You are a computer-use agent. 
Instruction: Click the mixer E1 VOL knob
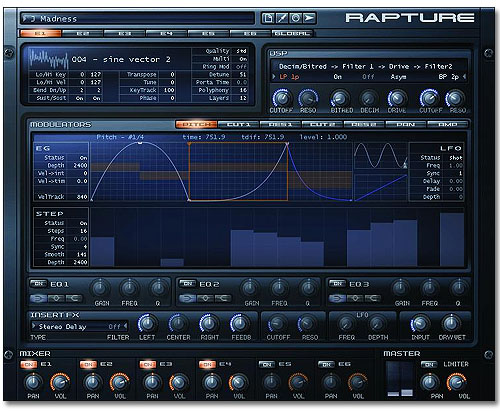(60, 382)
